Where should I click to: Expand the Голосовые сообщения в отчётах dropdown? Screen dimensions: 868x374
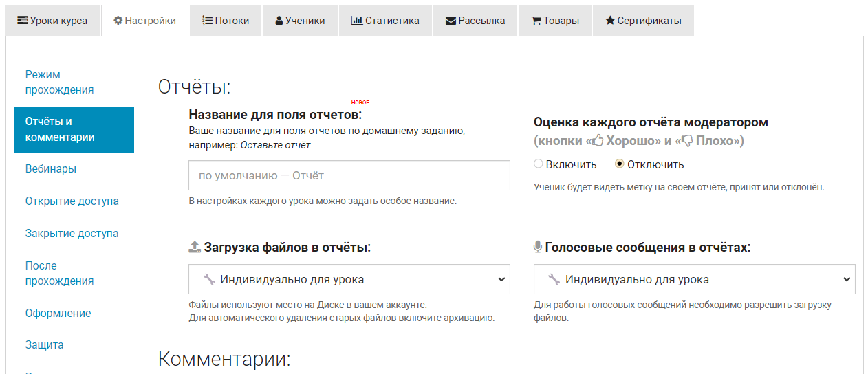coord(695,280)
